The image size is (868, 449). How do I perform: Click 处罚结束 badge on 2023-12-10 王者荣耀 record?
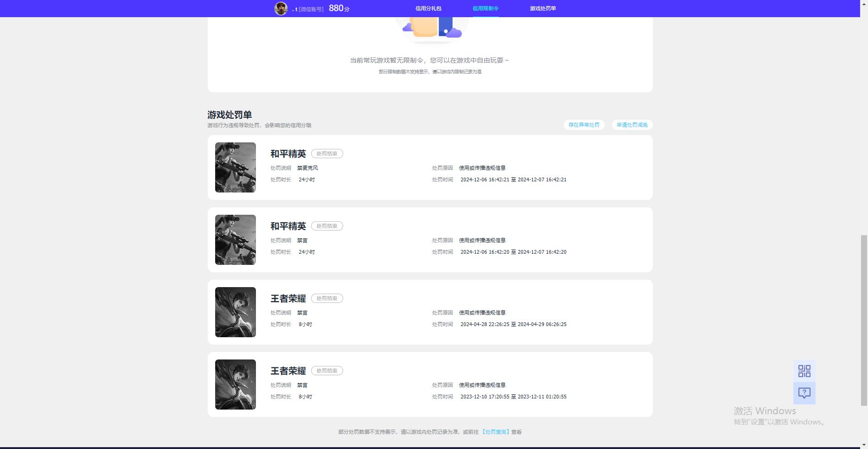point(327,371)
